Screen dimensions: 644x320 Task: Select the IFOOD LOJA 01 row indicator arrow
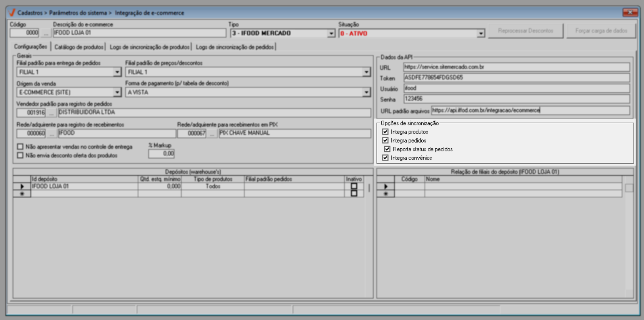(22, 186)
